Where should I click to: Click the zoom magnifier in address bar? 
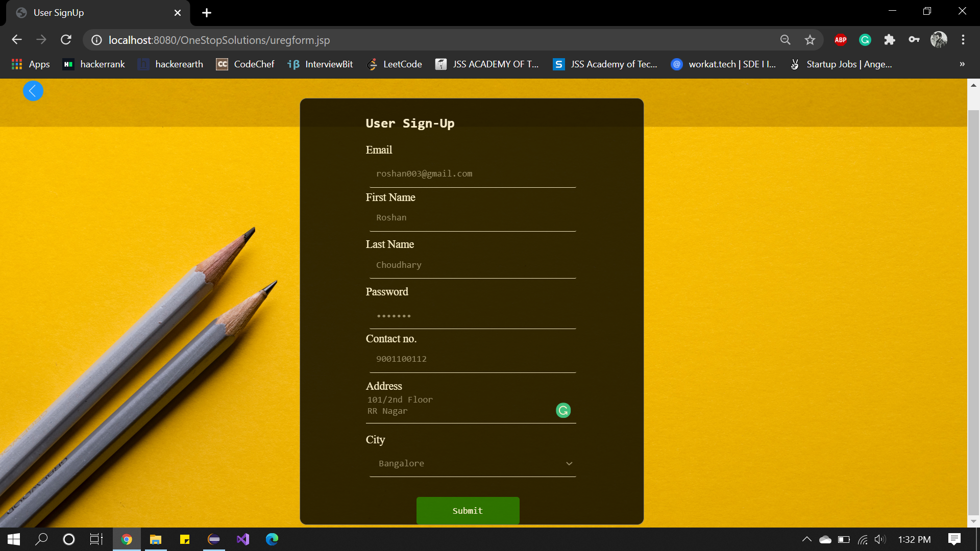pyautogui.click(x=785, y=40)
